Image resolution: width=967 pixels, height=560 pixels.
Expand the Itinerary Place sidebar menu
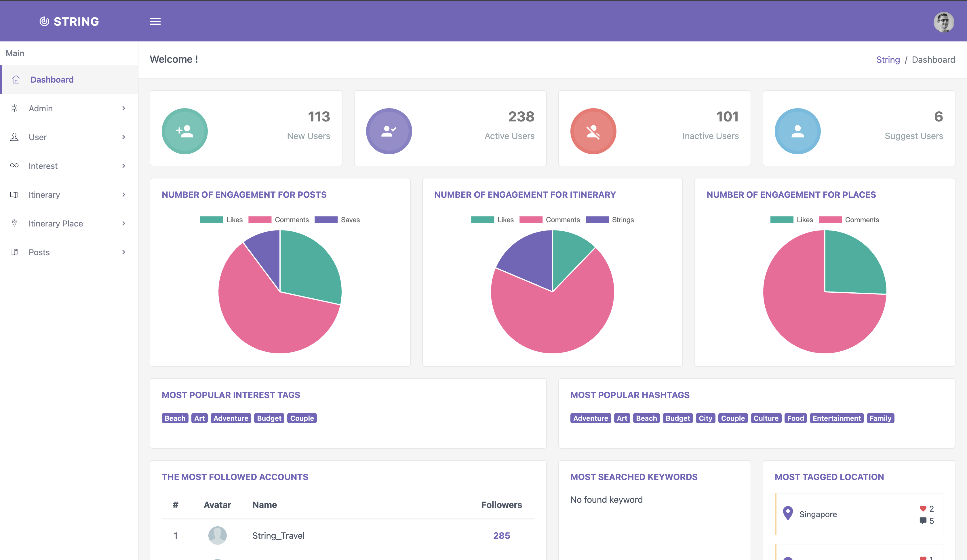click(69, 224)
